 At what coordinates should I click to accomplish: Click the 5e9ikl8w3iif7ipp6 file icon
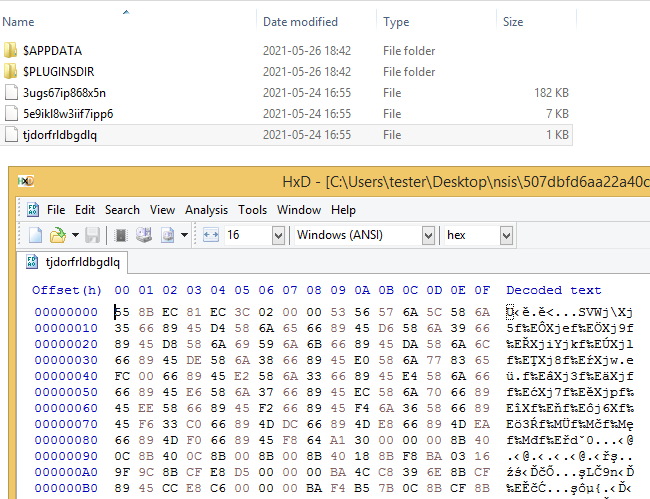click(x=11, y=114)
